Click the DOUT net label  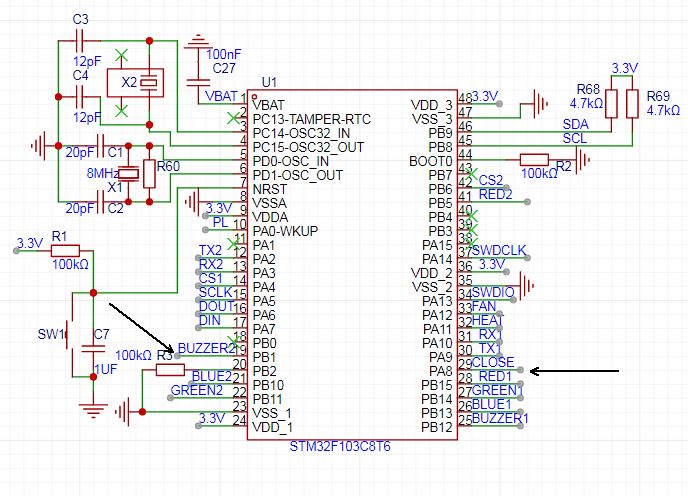click(216, 306)
